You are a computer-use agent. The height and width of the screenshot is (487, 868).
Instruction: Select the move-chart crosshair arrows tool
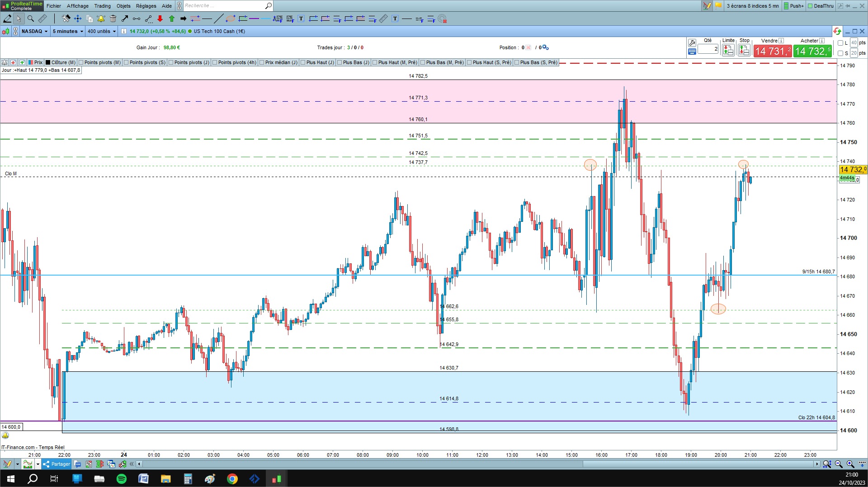click(x=78, y=19)
